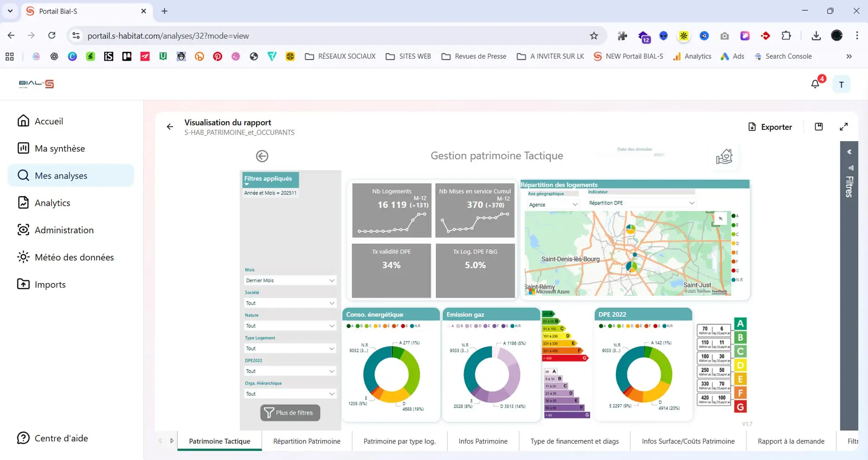Open the Mois Dernier Mois dropdown
The width and height of the screenshot is (868, 460).
[290, 280]
